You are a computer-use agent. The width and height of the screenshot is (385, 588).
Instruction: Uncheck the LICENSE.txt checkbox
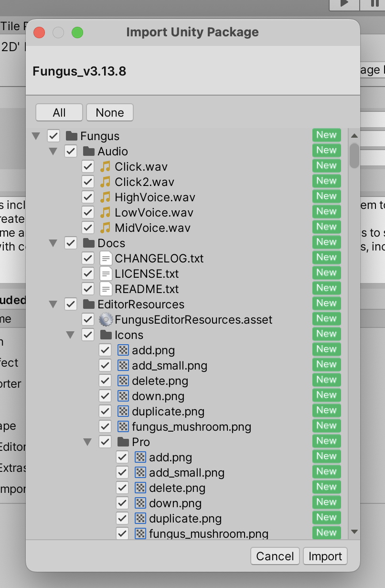88,274
